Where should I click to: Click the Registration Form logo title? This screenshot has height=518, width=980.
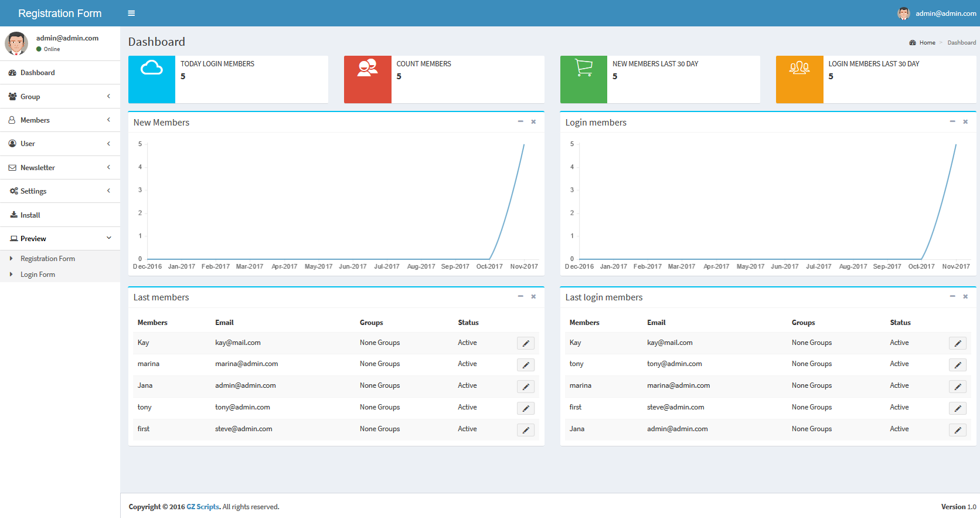click(60, 13)
